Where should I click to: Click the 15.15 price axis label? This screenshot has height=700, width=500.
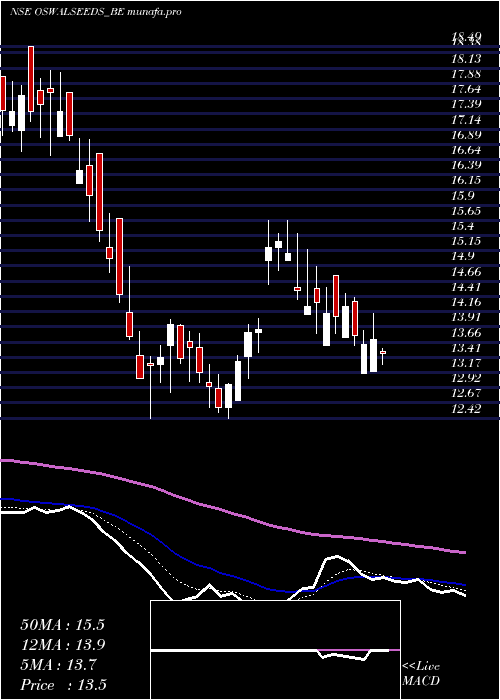pyautogui.click(x=466, y=241)
